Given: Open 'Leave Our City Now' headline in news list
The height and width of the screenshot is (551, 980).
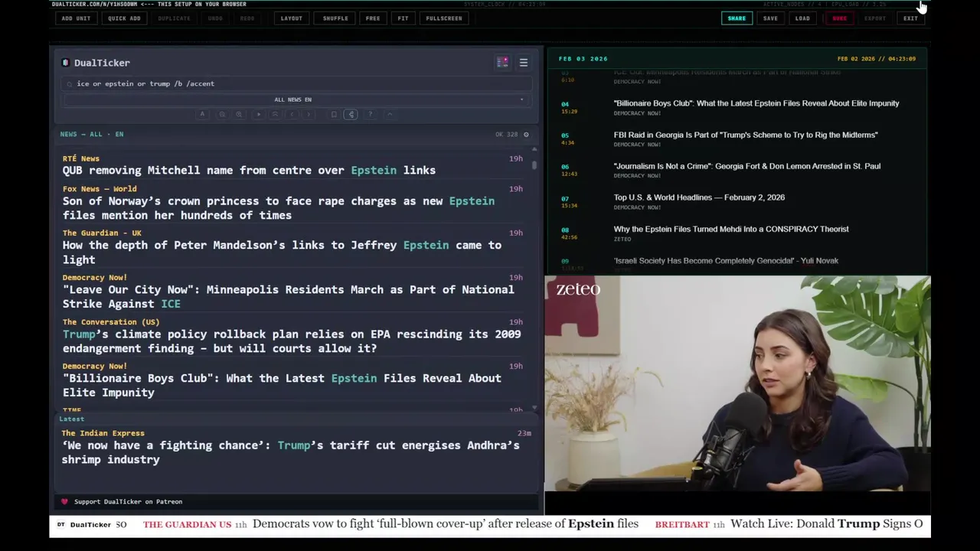Looking at the screenshot, I should point(288,297).
